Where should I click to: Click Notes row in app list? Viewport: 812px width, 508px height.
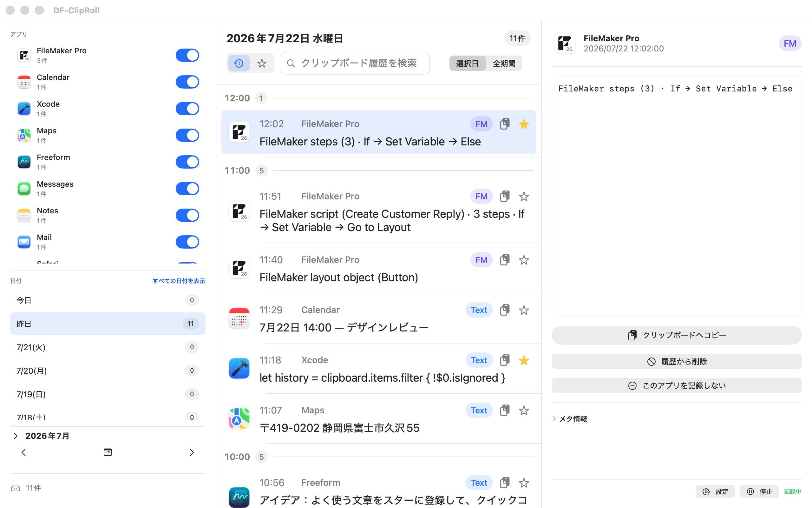(108, 215)
